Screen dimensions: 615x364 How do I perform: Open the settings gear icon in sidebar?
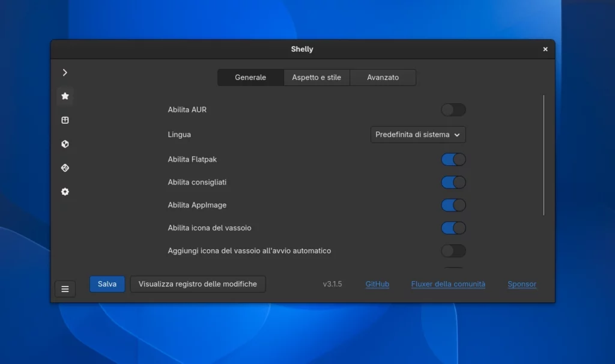pos(65,192)
